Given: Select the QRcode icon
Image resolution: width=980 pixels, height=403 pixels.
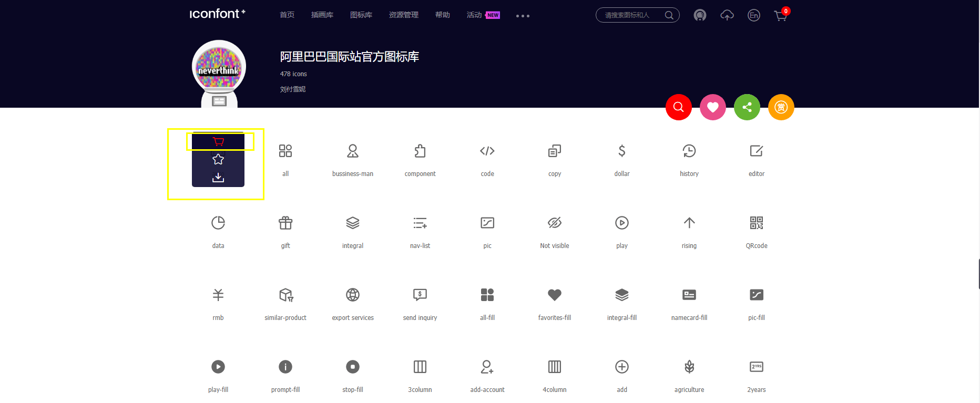Looking at the screenshot, I should click(757, 223).
